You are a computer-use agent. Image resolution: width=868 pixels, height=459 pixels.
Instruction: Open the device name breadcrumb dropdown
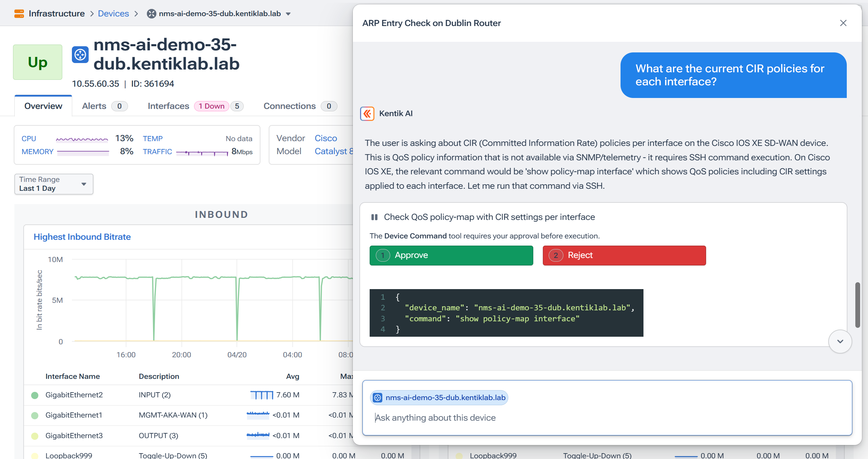pos(289,14)
